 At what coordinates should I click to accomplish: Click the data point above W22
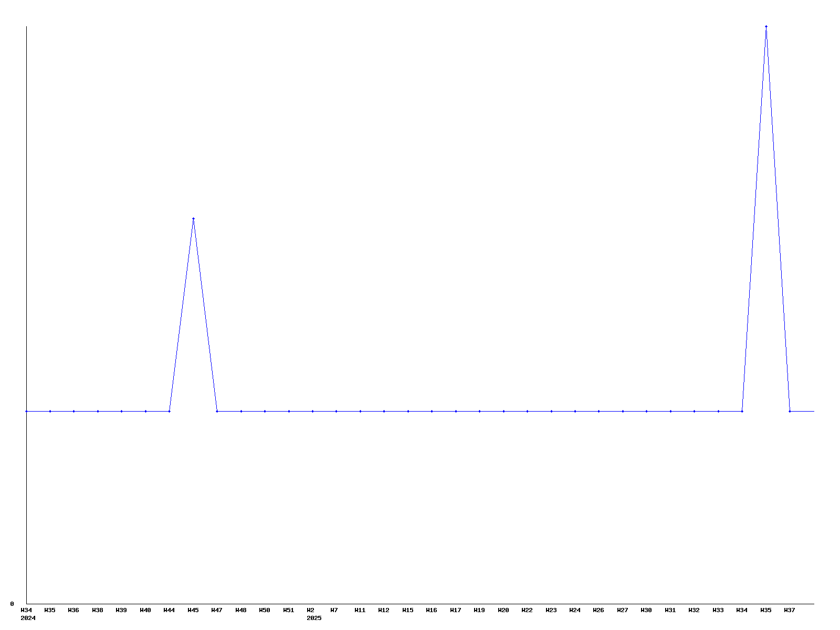[x=527, y=411]
